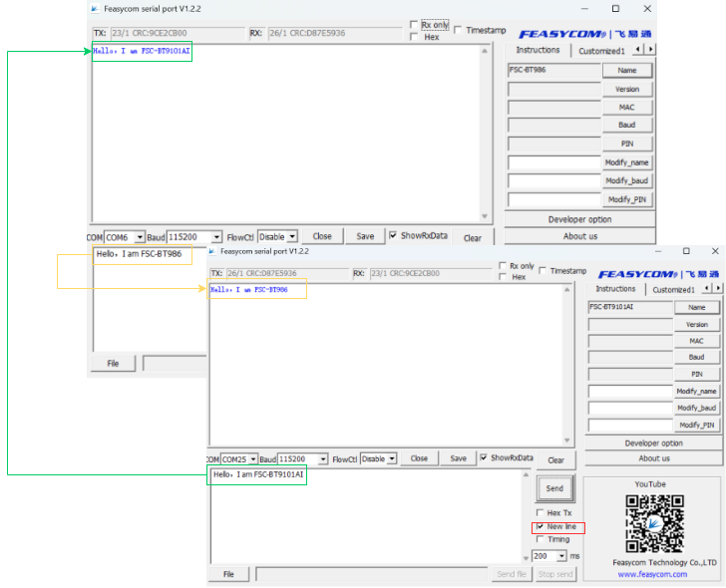726x588 pixels.
Task: Click PIN button in the back window
Action: pos(627,144)
